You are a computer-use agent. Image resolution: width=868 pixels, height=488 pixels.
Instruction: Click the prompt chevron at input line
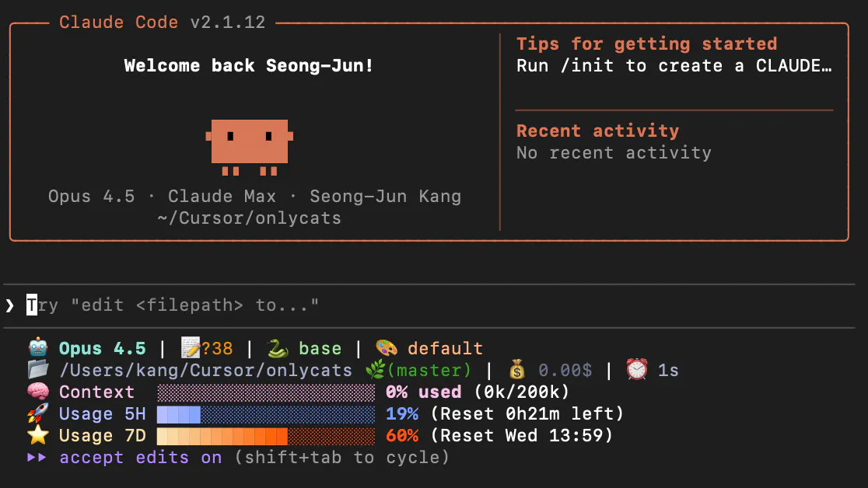click(9, 305)
